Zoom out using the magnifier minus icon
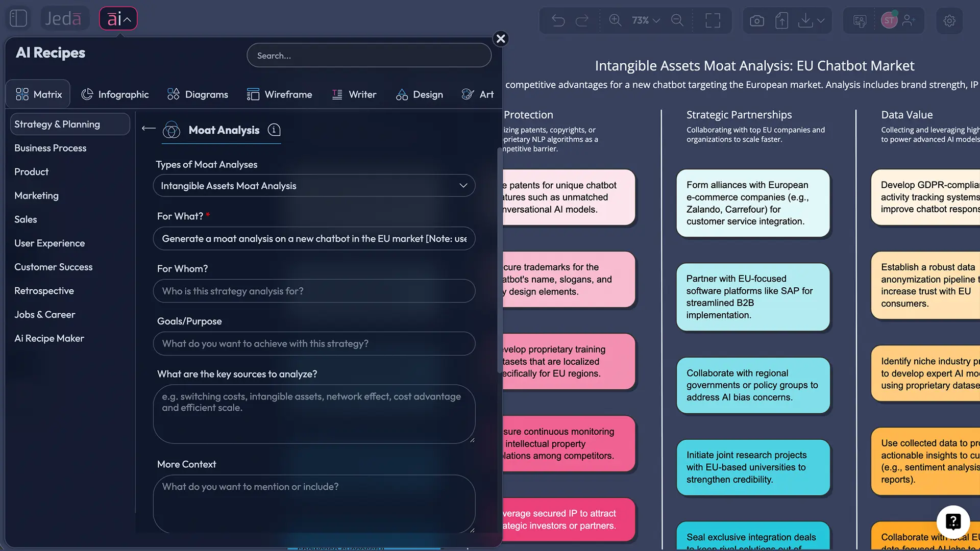 (x=677, y=20)
